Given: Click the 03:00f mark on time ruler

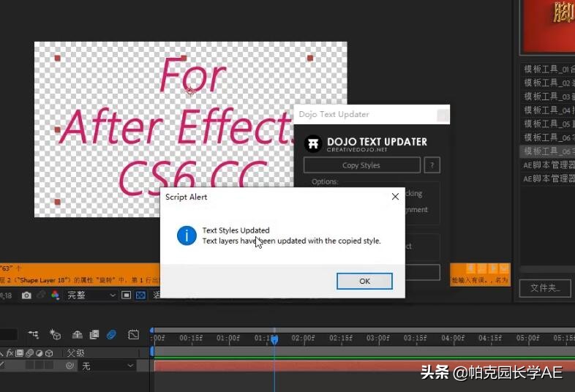Looking at the screenshot, I should [x=378, y=338].
